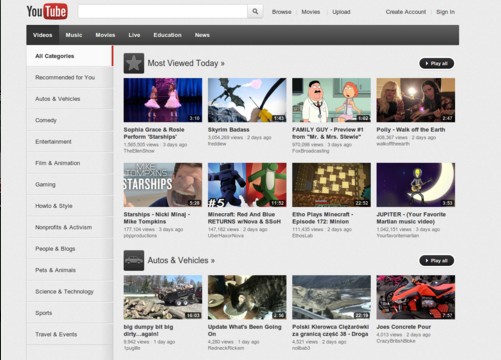
Task: Click the Autos & Vehicles car icon
Action: (134, 260)
